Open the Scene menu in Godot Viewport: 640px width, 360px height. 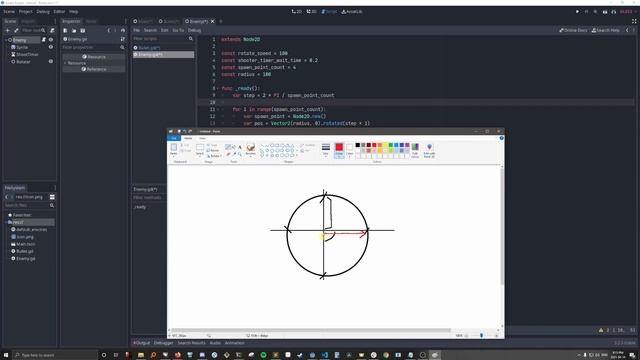point(9,11)
